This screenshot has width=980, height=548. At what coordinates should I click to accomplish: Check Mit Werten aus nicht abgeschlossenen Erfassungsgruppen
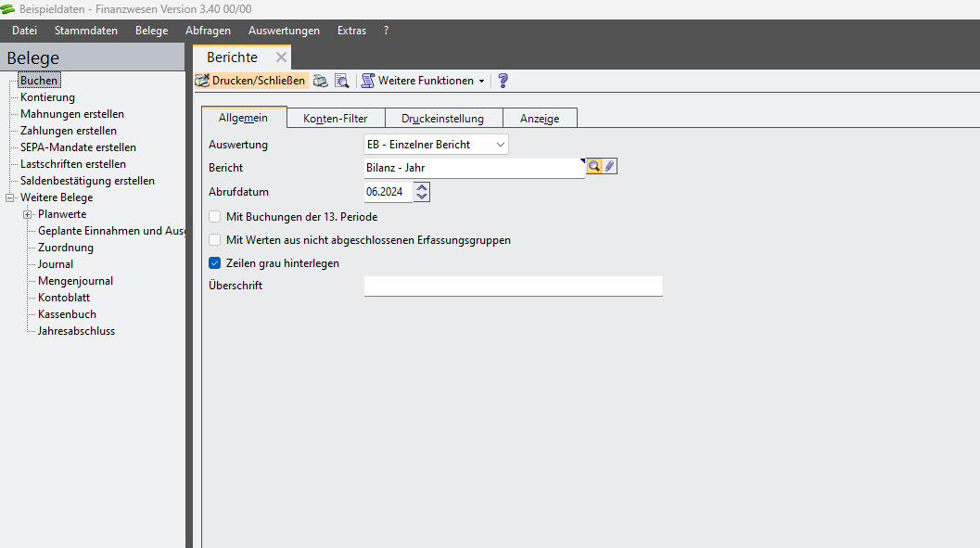[x=215, y=240]
